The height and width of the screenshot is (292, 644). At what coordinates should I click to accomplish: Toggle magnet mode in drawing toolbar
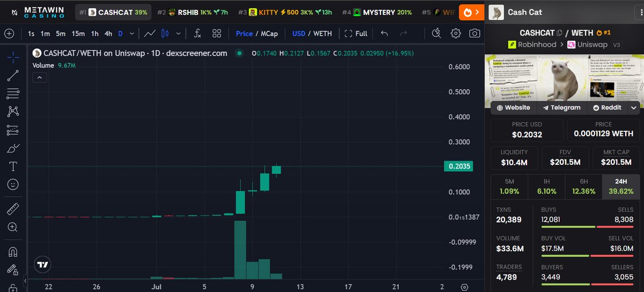(13, 251)
